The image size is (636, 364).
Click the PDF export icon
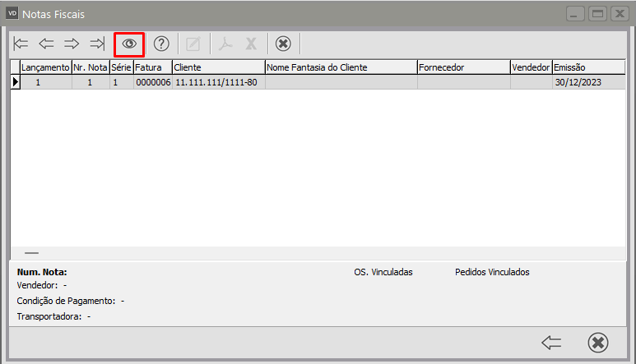[225, 44]
